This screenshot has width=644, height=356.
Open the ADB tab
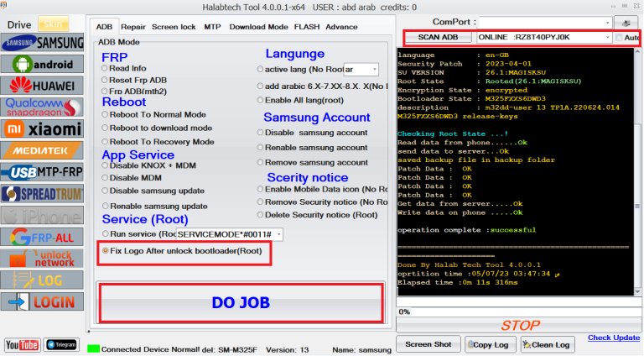click(x=104, y=27)
